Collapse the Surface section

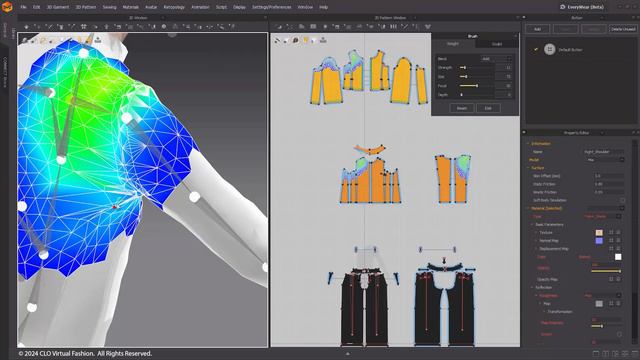click(x=528, y=168)
